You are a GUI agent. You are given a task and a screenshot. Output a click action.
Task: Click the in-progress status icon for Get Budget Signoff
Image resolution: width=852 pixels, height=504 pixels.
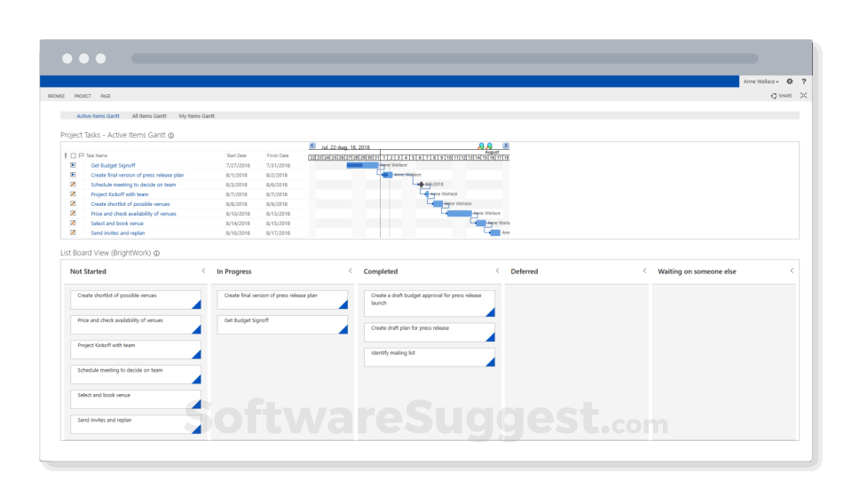(73, 165)
